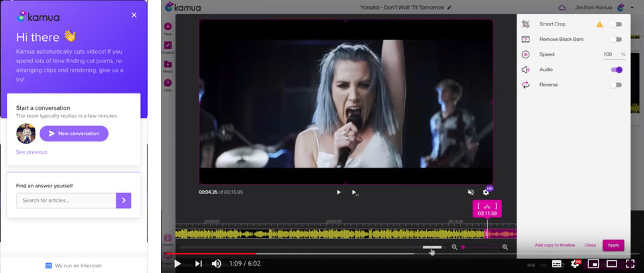Submit article search with arrow button
Screen dimensions: 644x273
pyautogui.click(x=123, y=201)
